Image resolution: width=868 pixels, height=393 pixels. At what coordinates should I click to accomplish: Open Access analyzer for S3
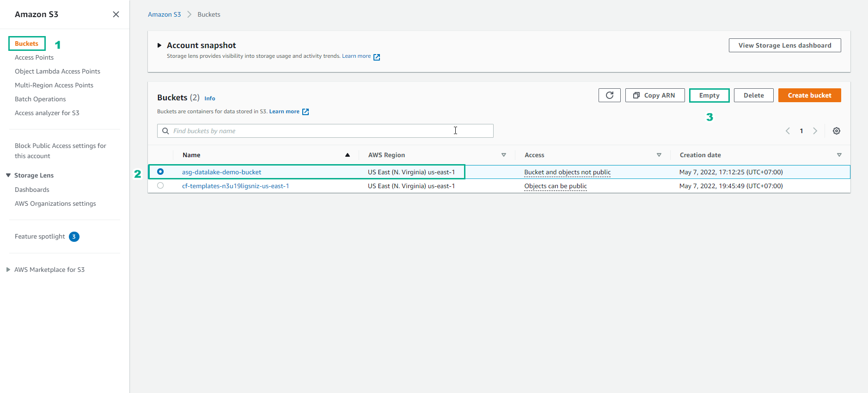pyautogui.click(x=47, y=113)
